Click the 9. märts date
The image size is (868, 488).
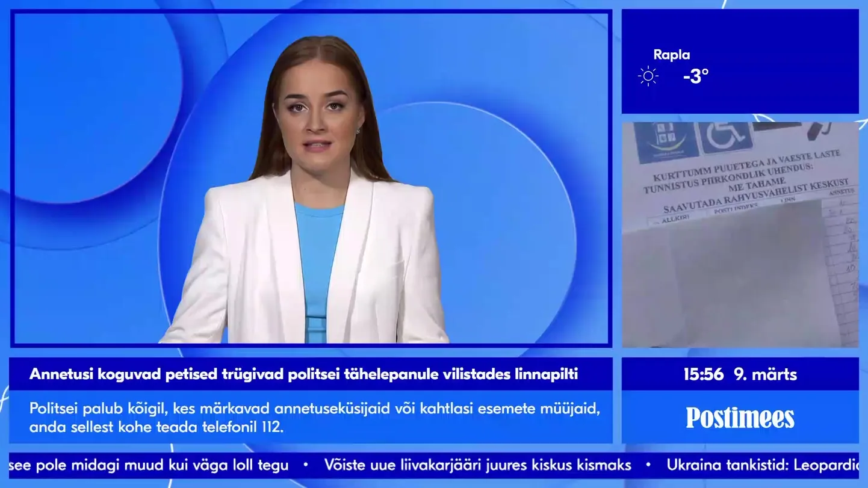(765, 374)
